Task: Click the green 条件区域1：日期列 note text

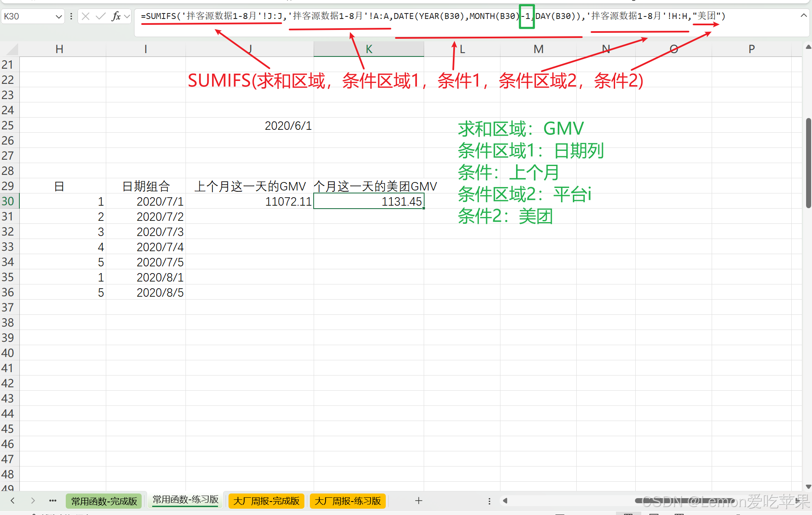Action: (x=531, y=150)
